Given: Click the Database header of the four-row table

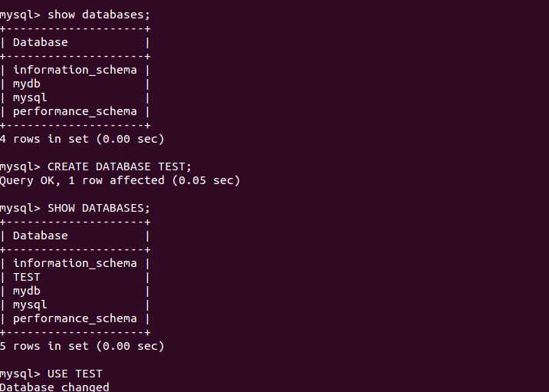Looking at the screenshot, I should pyautogui.click(x=41, y=42).
